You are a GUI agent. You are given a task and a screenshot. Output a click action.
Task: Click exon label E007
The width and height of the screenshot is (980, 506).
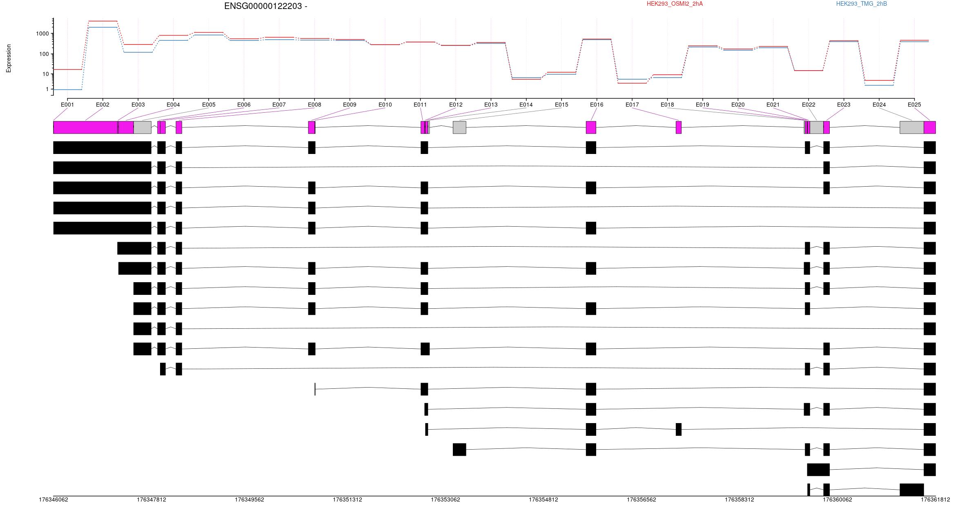pos(279,105)
